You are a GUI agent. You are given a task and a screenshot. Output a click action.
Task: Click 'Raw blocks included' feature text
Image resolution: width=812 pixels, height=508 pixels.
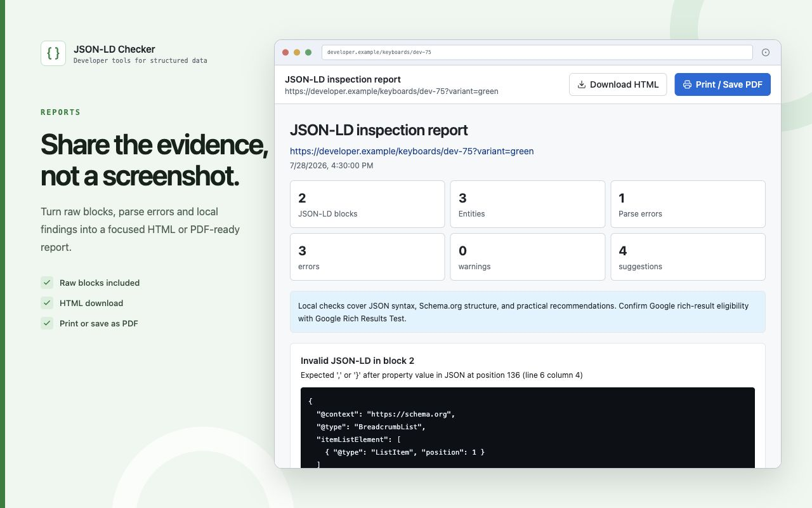pos(100,283)
